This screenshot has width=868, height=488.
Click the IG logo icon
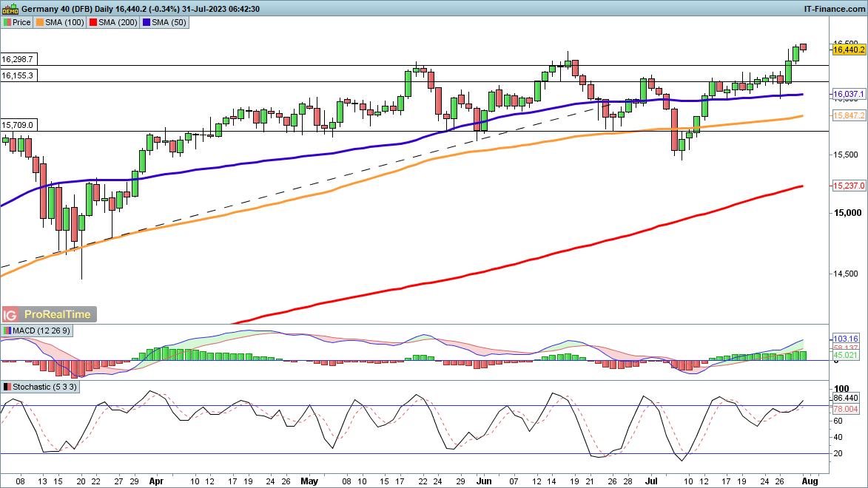click(10, 315)
